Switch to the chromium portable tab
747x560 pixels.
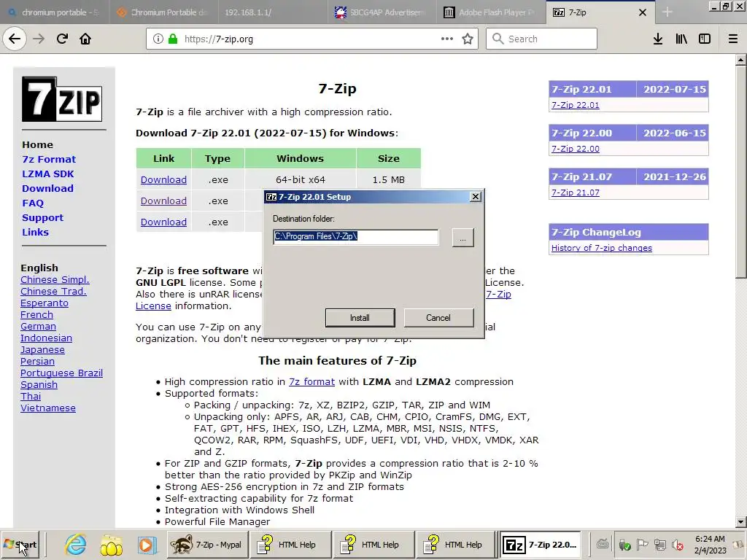[54, 12]
